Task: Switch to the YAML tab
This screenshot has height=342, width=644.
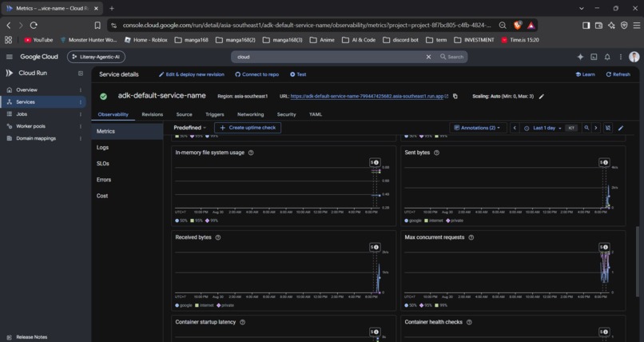Action: [x=316, y=114]
